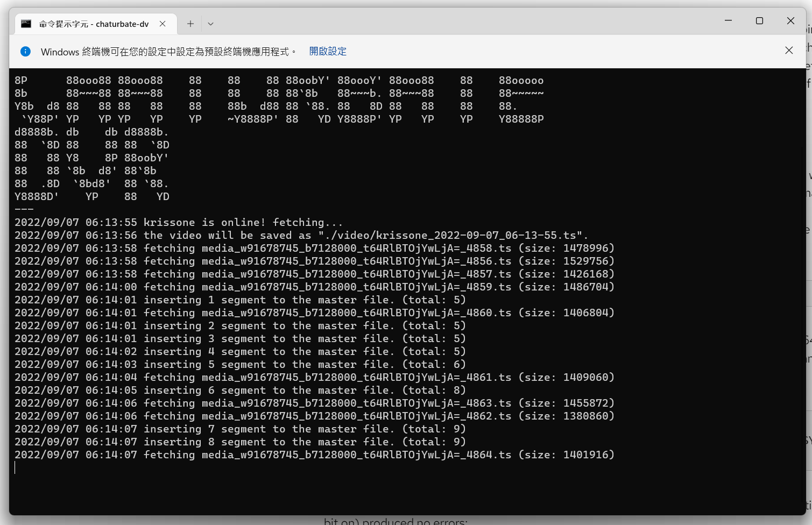
Task: Click the minimize icon of the terminal window
Action: (728, 20)
